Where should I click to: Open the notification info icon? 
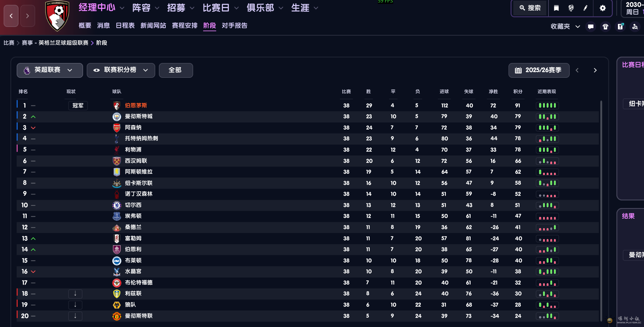pos(620,27)
